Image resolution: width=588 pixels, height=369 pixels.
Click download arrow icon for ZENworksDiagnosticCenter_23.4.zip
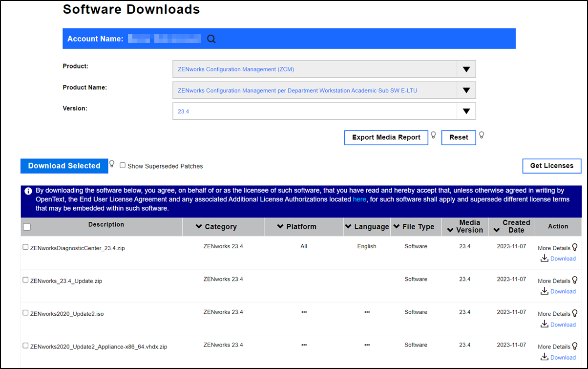coord(544,258)
